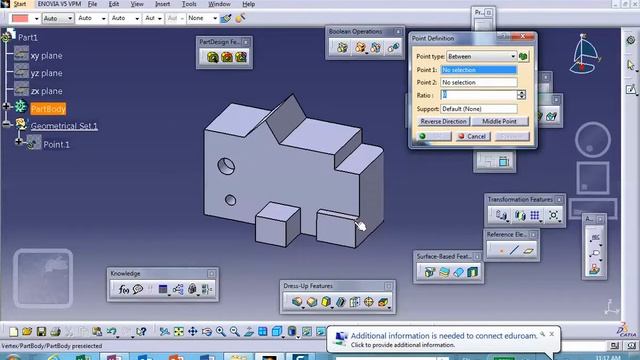
Task: Click the Assemble icon in Boolean Operations
Action: coord(342,47)
